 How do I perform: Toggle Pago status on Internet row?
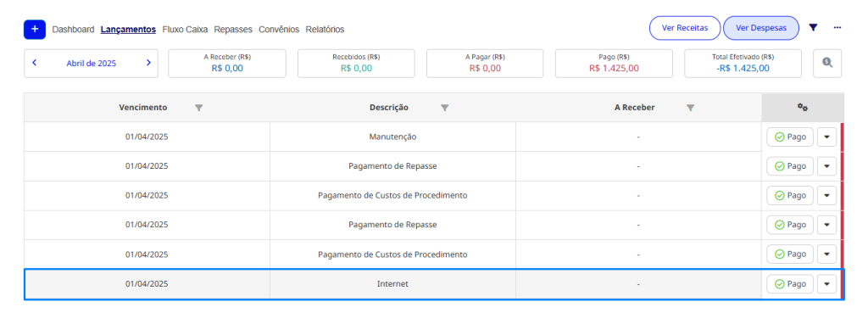[x=790, y=283]
